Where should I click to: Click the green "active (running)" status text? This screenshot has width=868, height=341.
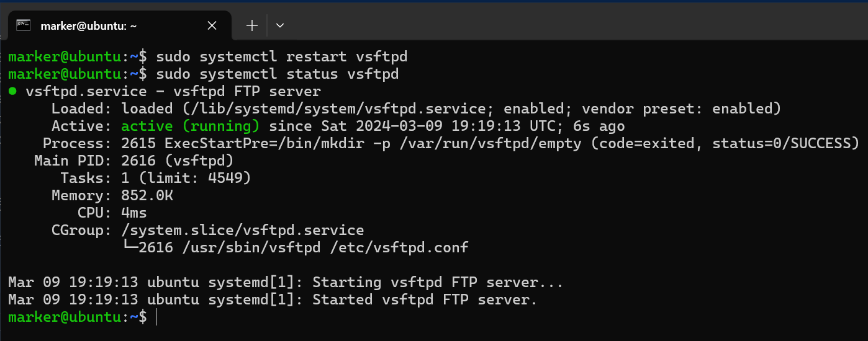pyautogui.click(x=189, y=126)
